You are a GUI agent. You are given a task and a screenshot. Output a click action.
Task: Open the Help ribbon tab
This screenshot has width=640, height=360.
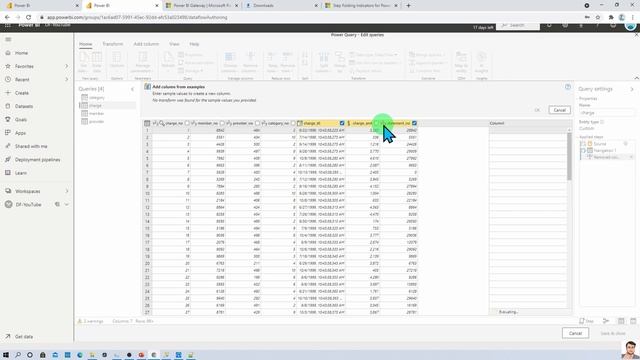tap(194, 44)
